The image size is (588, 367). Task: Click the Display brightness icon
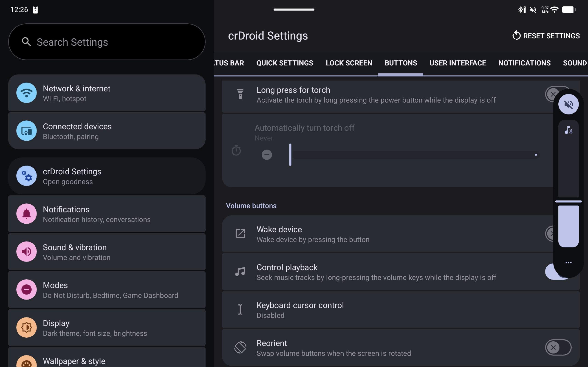26,328
